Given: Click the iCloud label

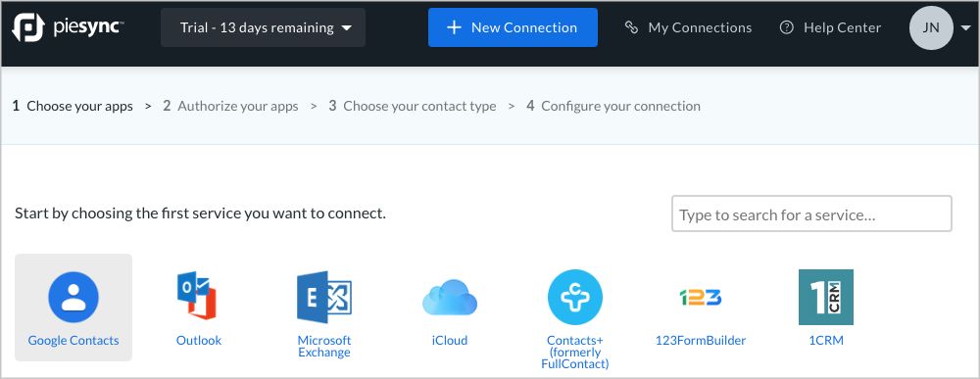Looking at the screenshot, I should (x=450, y=340).
